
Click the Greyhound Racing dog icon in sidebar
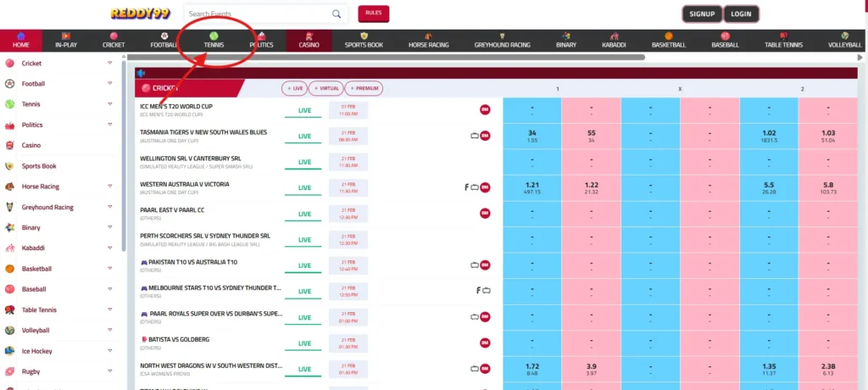(9, 207)
